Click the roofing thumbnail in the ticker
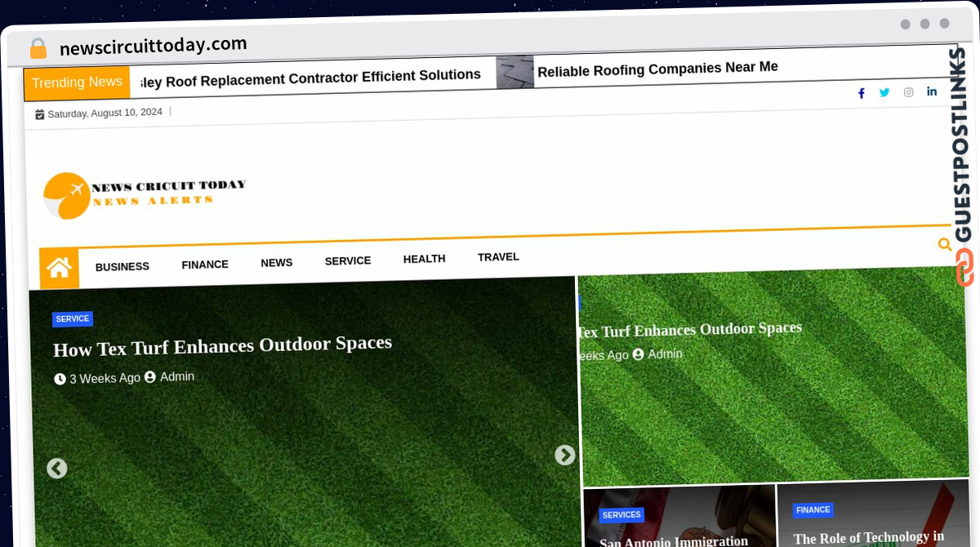The height and width of the screenshot is (547, 980). (x=514, y=72)
